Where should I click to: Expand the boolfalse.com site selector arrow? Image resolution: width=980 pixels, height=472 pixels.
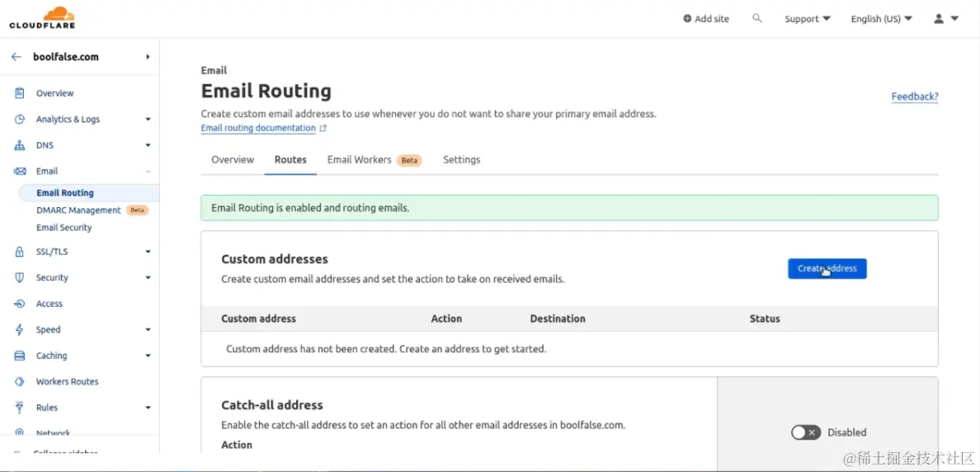coord(148,57)
